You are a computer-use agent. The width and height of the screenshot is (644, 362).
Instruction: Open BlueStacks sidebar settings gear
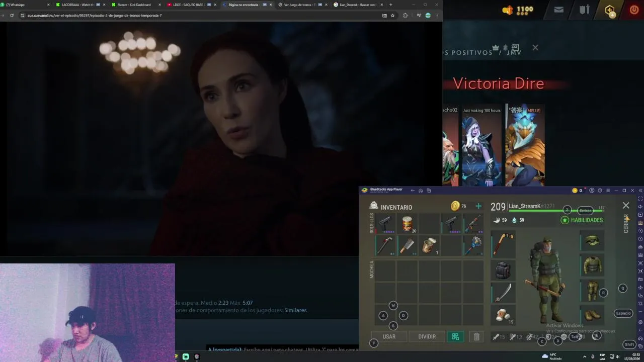[x=640, y=321]
